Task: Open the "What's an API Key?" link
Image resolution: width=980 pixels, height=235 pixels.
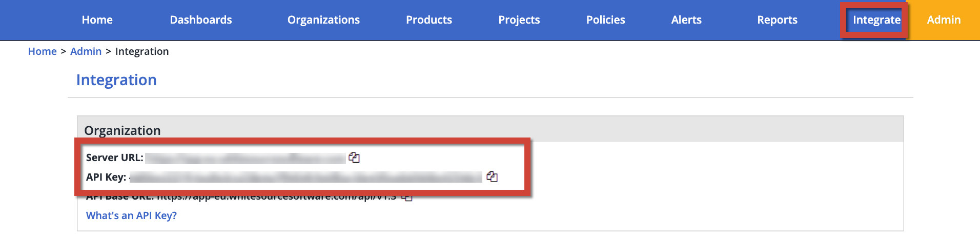Action: tap(131, 216)
